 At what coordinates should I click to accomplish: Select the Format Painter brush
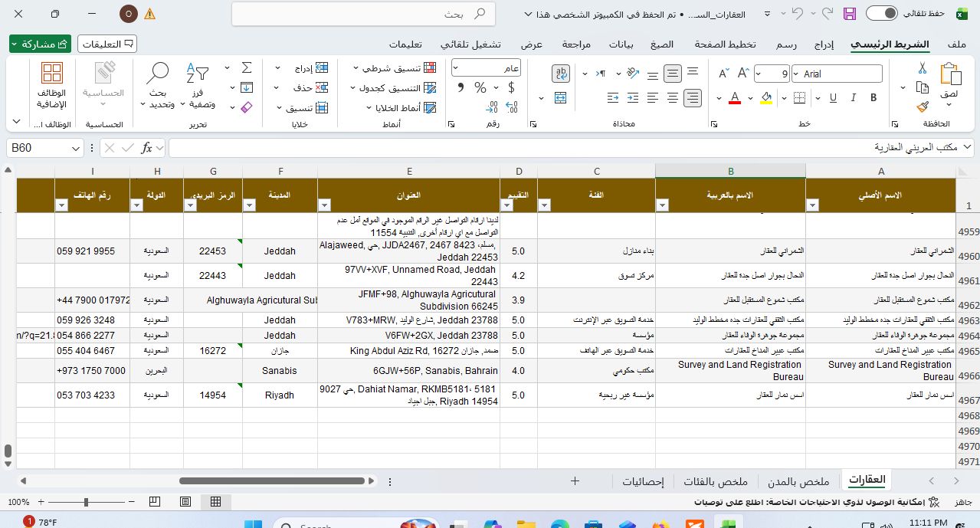click(923, 107)
